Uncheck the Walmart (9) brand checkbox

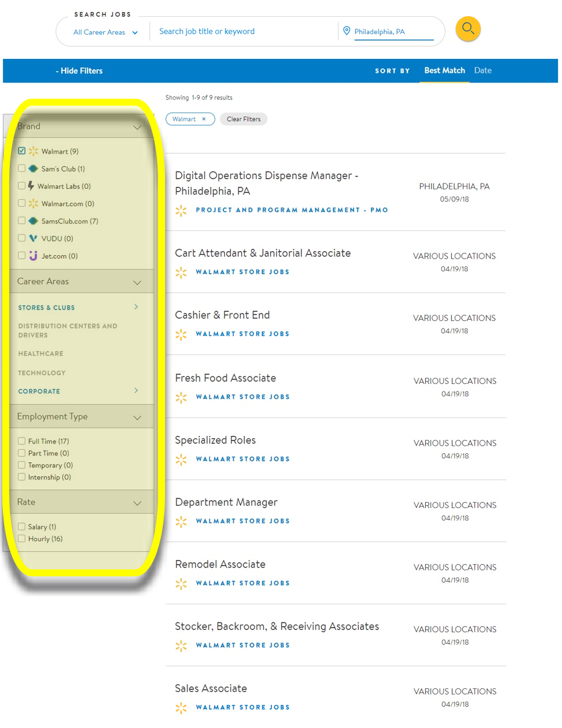click(x=21, y=151)
